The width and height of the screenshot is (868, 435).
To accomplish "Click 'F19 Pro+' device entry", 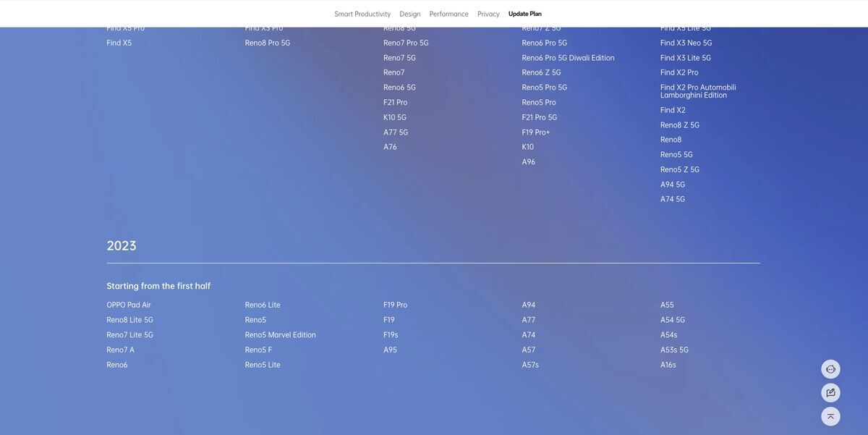I will coord(536,132).
